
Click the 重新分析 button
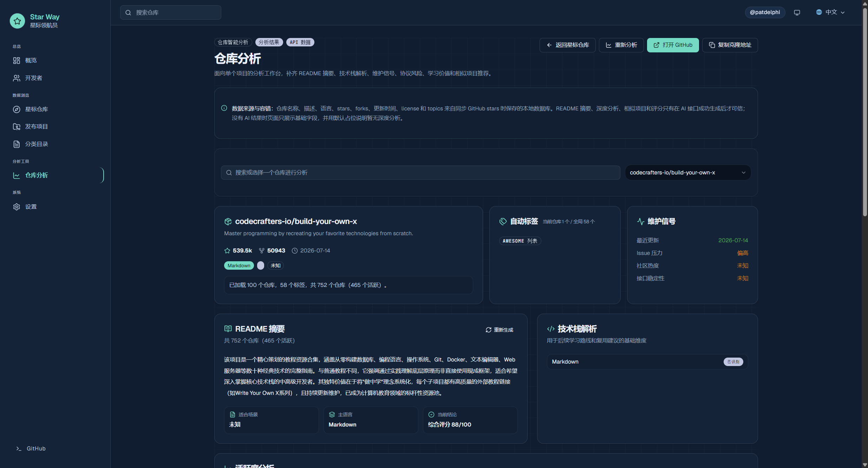click(621, 45)
